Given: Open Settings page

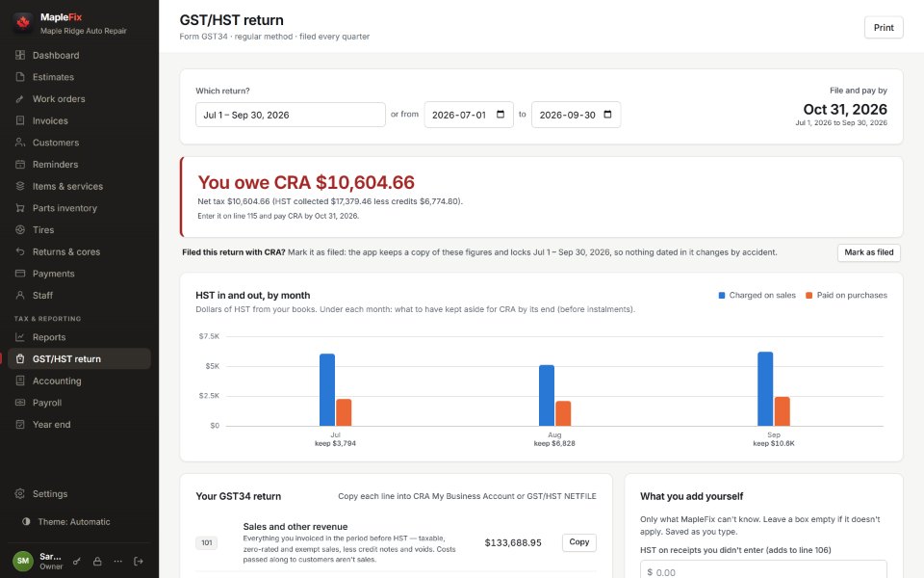Looking at the screenshot, I should 79,493.
